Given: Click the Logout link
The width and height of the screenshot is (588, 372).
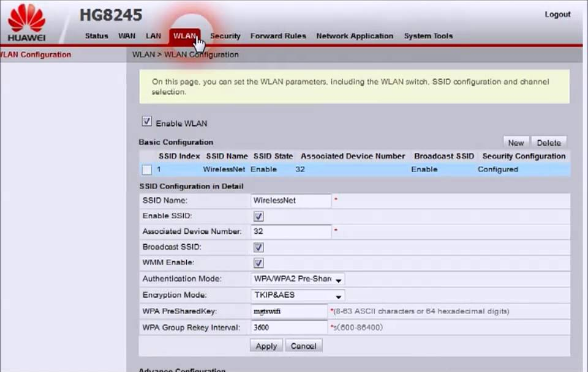Looking at the screenshot, I should point(557,14).
